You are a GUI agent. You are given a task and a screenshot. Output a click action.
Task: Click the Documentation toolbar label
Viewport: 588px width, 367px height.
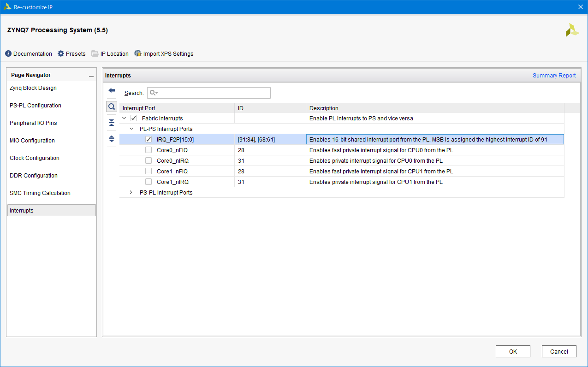tap(33, 54)
